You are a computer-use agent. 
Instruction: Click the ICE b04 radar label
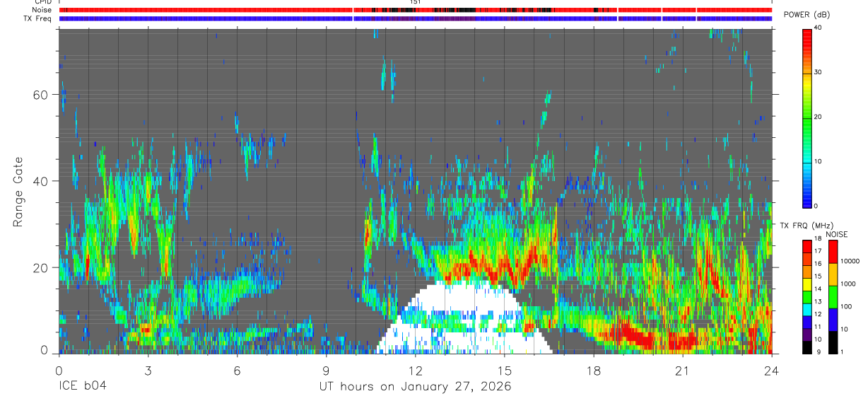pos(81,387)
